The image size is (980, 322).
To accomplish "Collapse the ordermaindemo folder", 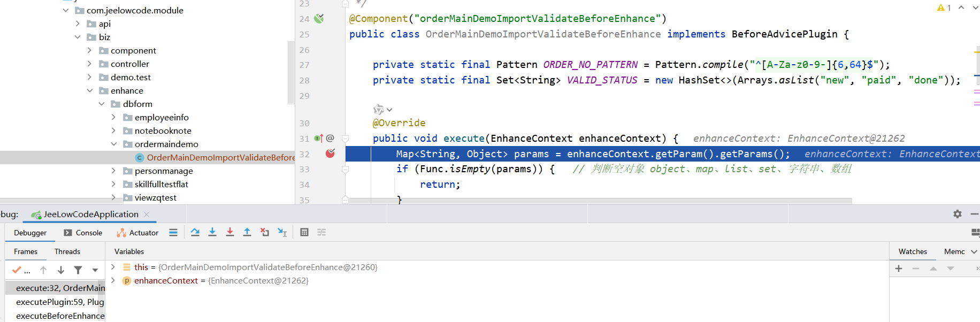I will click(x=113, y=144).
